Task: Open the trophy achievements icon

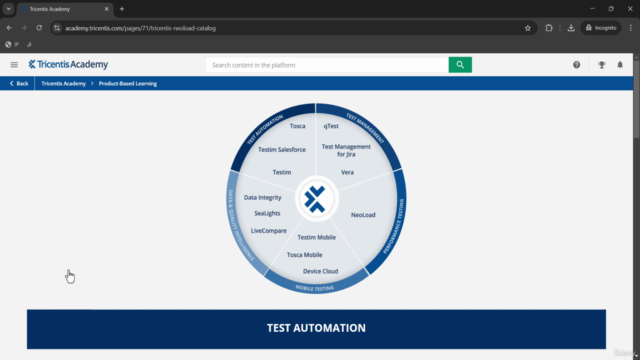Action: 602,65
